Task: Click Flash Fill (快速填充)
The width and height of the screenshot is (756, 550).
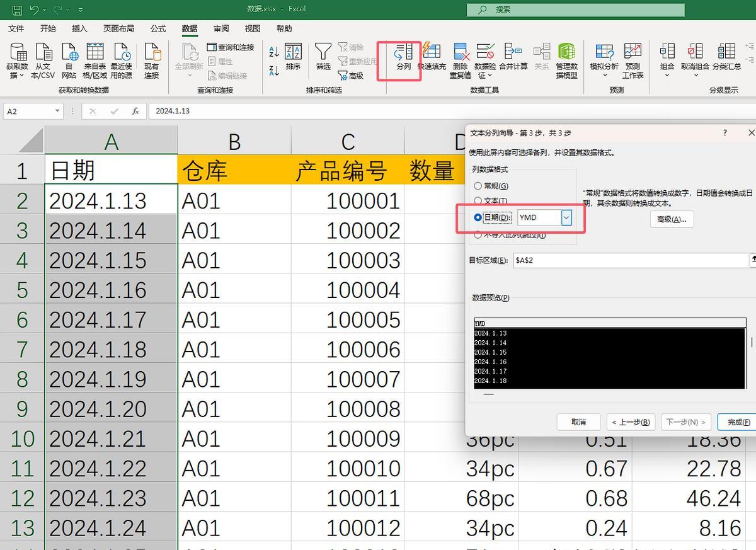Action: (x=432, y=57)
